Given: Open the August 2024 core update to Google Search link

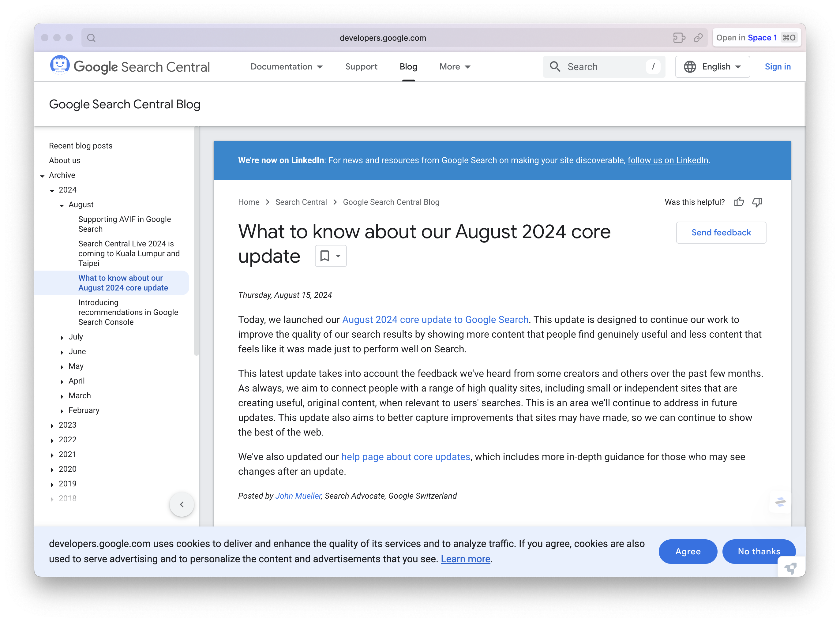Looking at the screenshot, I should [435, 320].
